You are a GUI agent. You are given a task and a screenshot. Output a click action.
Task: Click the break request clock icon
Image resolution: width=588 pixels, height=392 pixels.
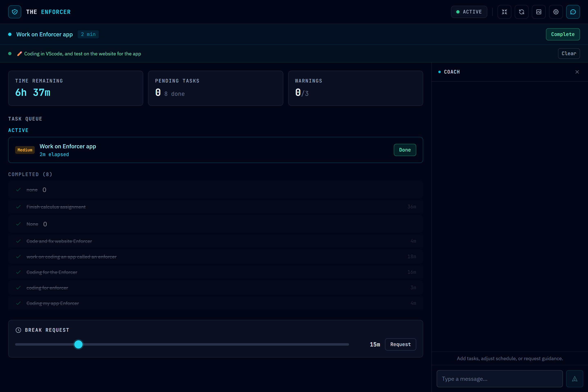point(18,330)
